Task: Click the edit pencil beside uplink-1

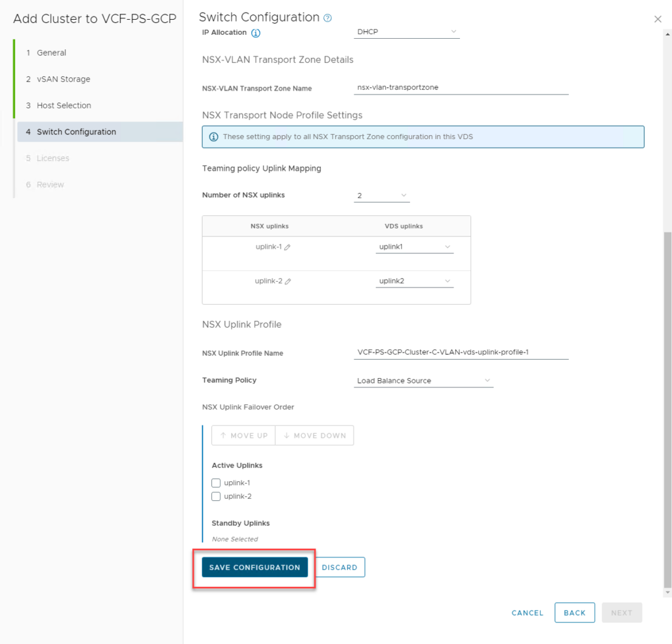Action: (x=287, y=247)
